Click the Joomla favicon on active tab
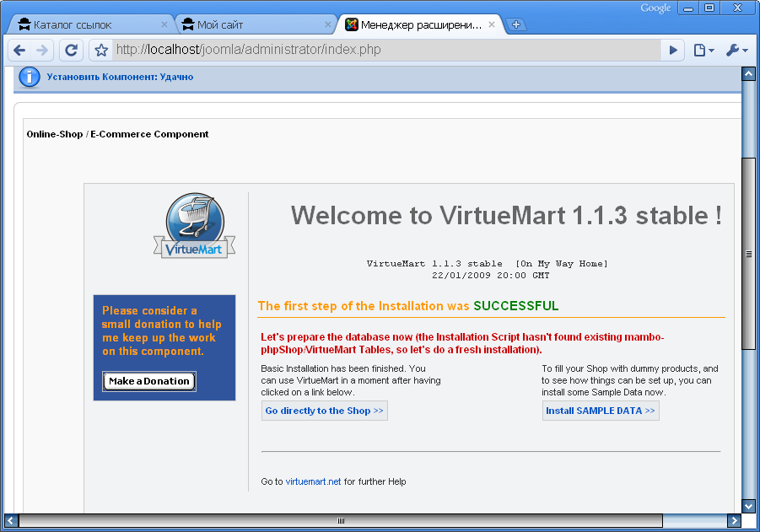This screenshot has width=760, height=532. [352, 24]
